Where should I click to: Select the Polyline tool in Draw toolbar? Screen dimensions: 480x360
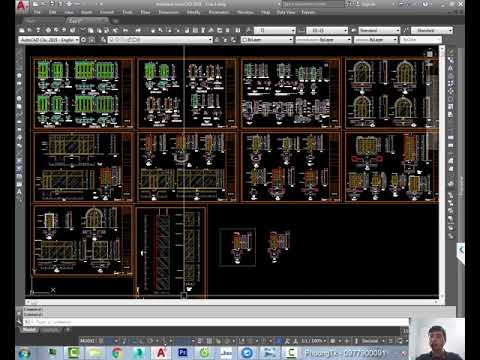(x=19, y=68)
